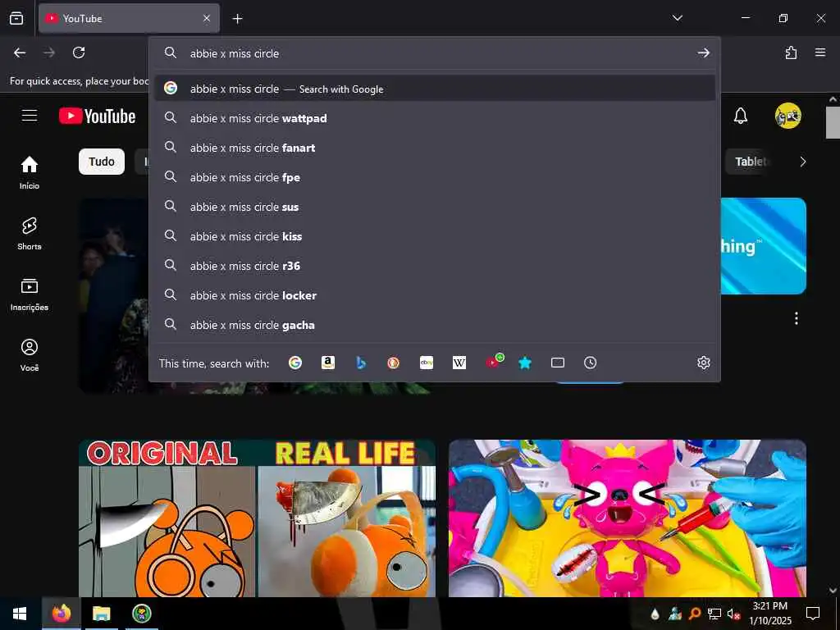This screenshot has width=840, height=630.
Task: Open the extensions puzzle icon
Action: click(x=791, y=52)
